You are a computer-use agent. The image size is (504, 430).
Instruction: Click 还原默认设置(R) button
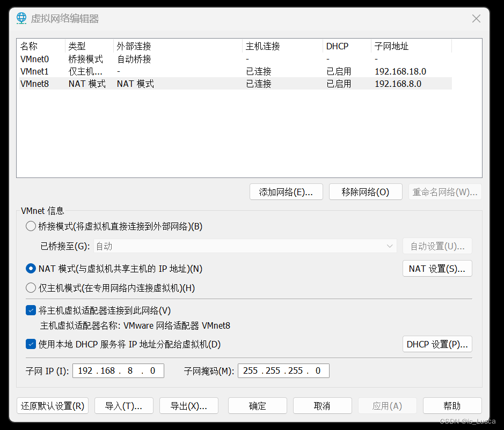click(x=53, y=406)
